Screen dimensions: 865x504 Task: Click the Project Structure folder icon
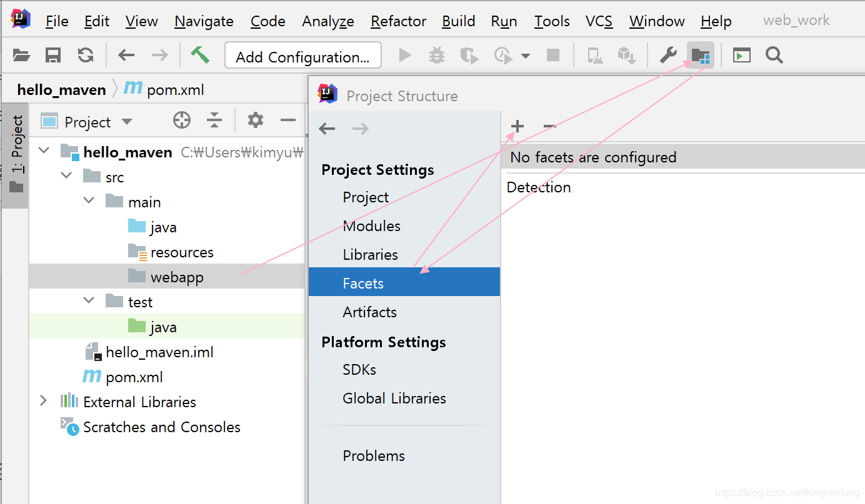(701, 56)
